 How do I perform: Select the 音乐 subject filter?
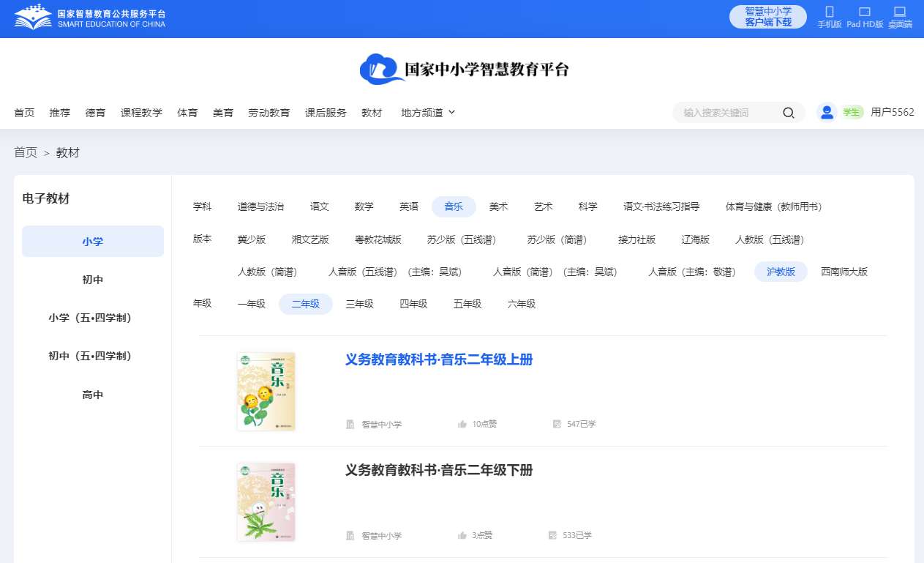pyautogui.click(x=454, y=207)
